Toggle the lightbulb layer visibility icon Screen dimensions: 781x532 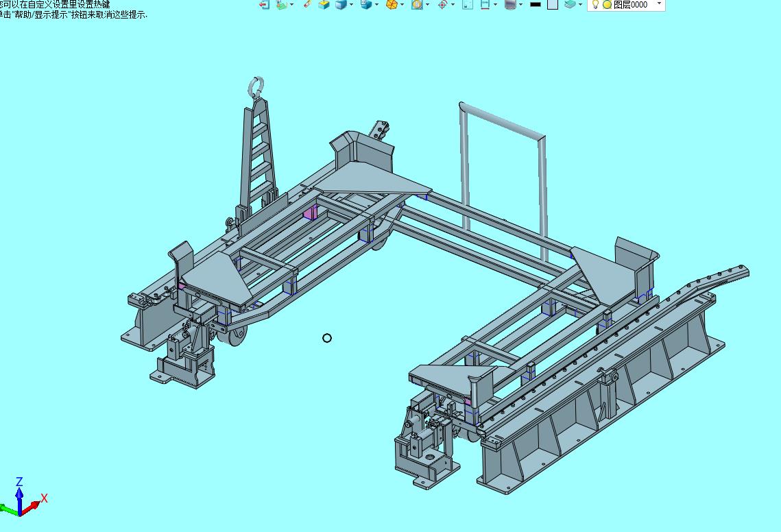(595, 5)
